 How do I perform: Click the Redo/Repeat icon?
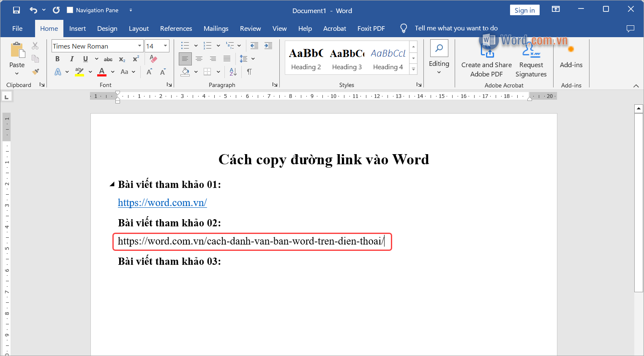tap(56, 10)
